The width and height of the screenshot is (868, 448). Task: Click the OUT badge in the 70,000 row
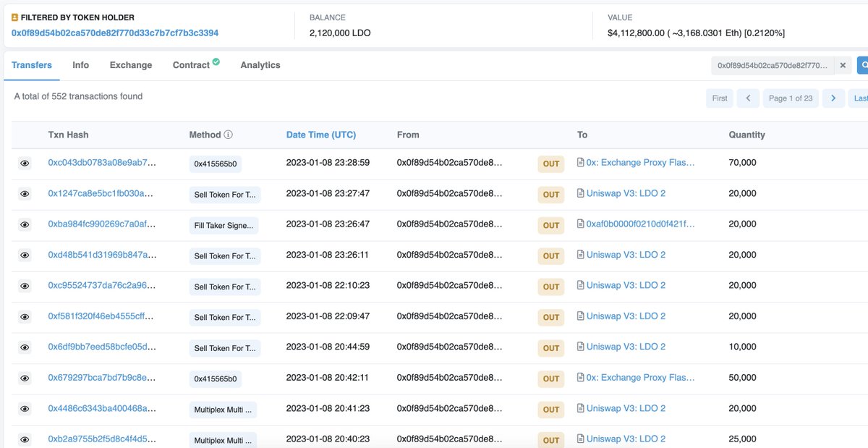[x=551, y=164]
